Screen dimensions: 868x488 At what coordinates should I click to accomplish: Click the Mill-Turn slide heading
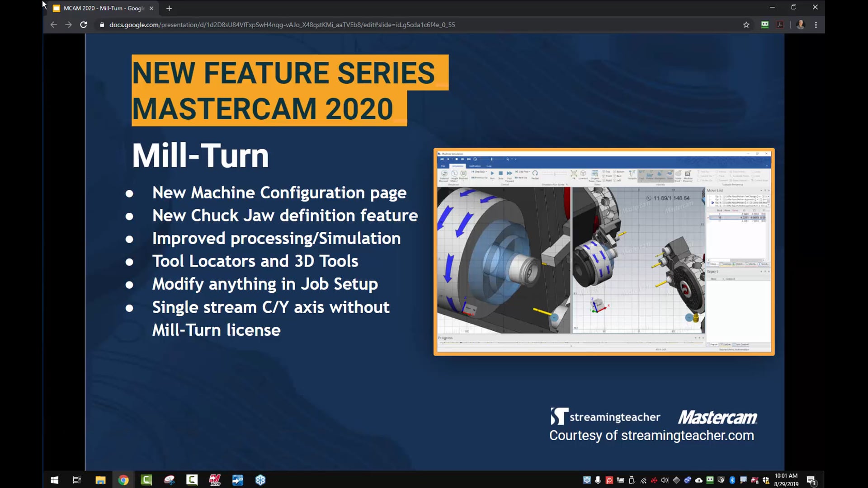click(x=200, y=156)
